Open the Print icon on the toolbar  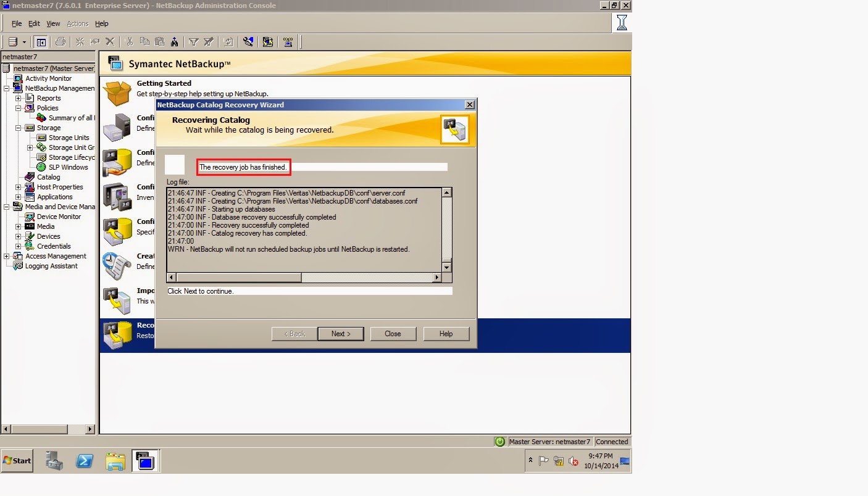tap(61, 41)
